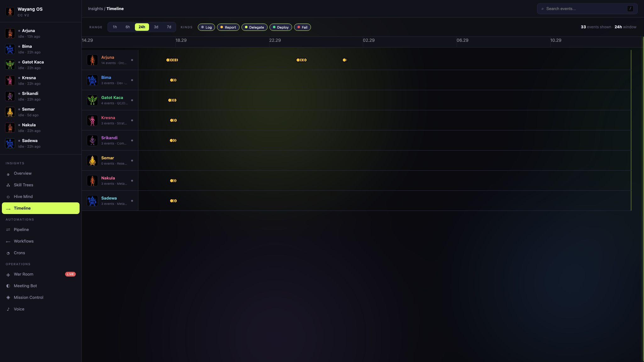Image resolution: width=644 pixels, height=362 pixels.
Task: Click the Voice note icon
Action: coord(8,309)
